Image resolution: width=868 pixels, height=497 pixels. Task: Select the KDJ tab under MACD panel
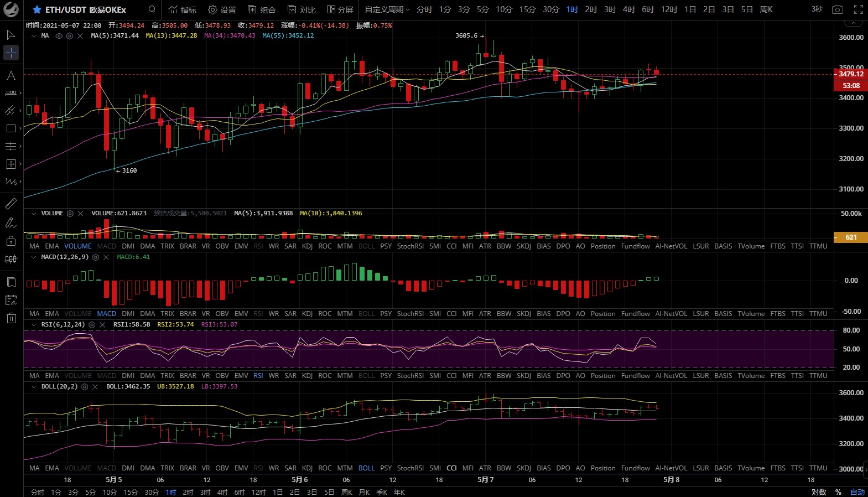coord(307,314)
